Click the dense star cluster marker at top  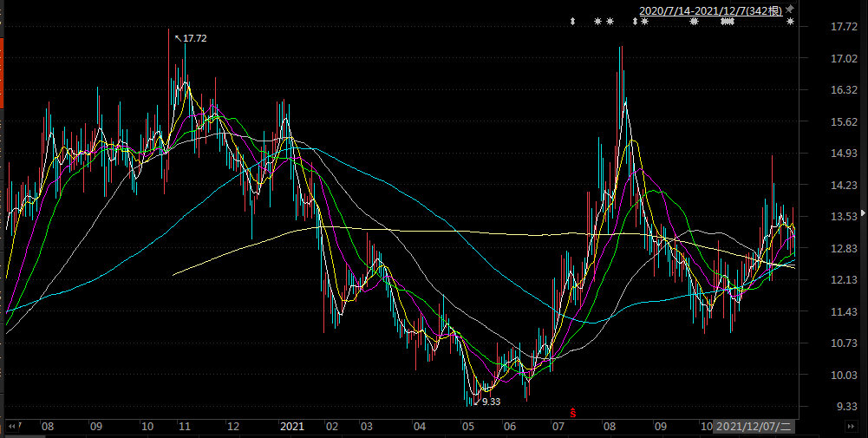point(728,21)
